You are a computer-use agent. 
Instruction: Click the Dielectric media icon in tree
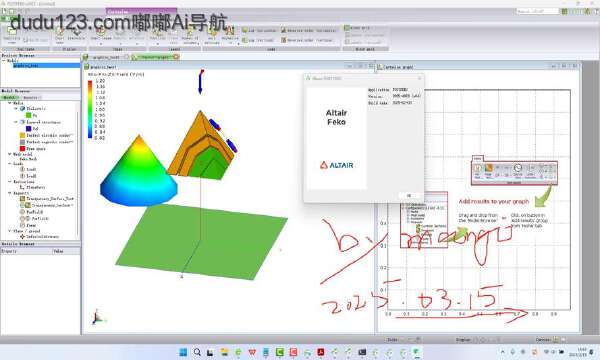(x=23, y=109)
